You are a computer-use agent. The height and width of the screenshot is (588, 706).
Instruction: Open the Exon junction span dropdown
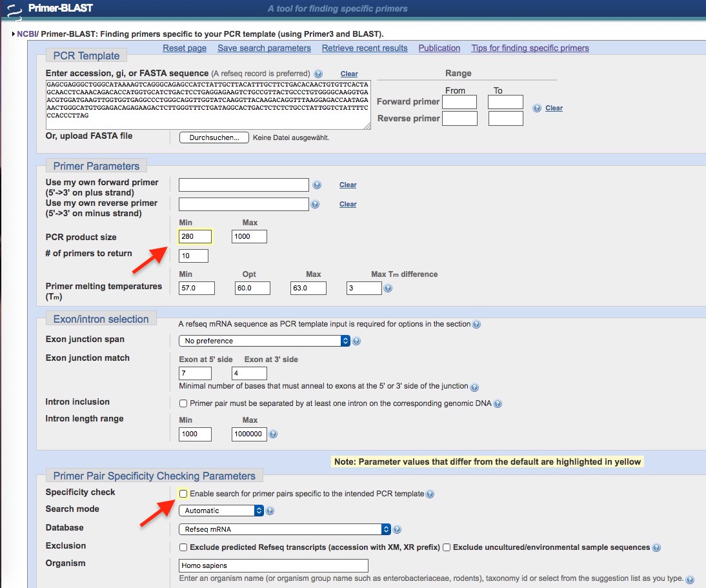tap(265, 341)
